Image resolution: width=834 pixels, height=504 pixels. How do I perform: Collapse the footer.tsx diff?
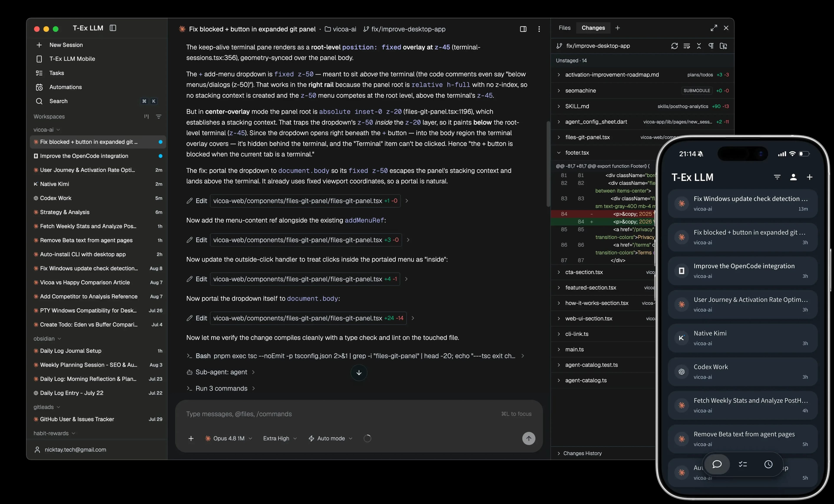(558, 153)
